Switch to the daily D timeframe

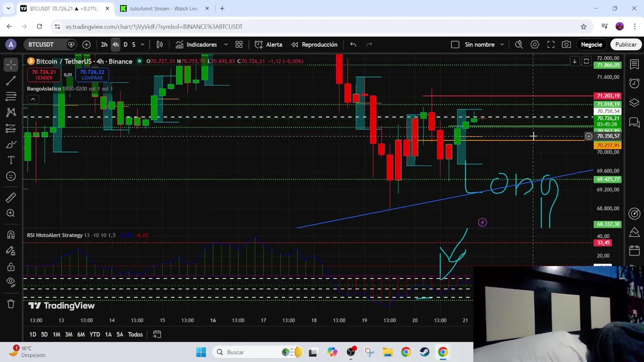125,45
